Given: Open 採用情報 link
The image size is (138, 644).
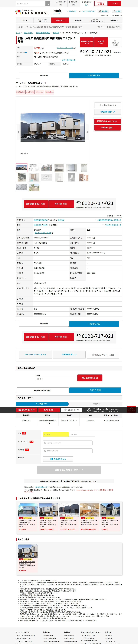Looking at the screenshot, I should click(103, 11).
